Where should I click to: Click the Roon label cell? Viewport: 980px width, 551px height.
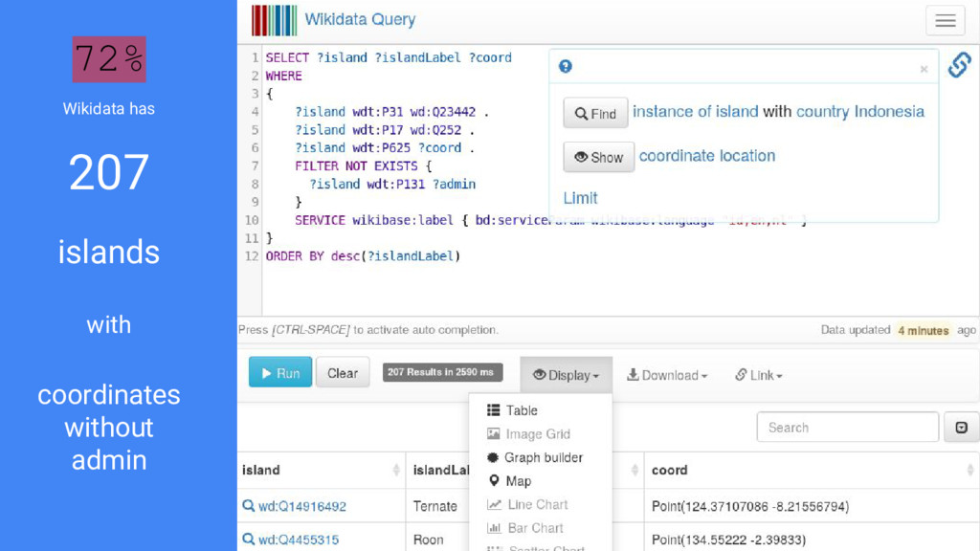[x=428, y=540]
